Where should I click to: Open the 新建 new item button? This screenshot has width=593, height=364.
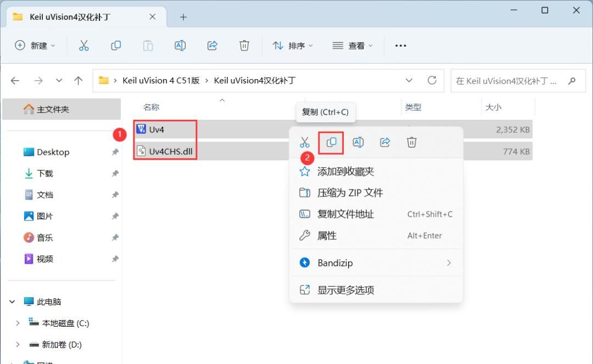pyautogui.click(x=35, y=46)
